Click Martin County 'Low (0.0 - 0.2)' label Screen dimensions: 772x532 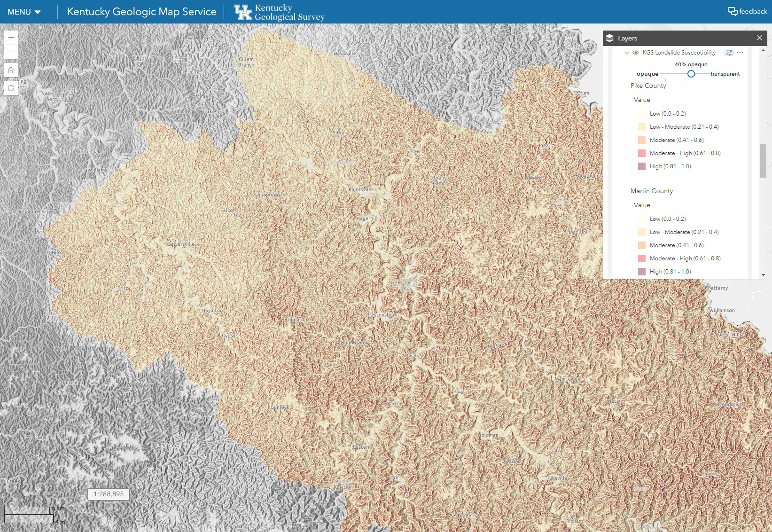668,219
